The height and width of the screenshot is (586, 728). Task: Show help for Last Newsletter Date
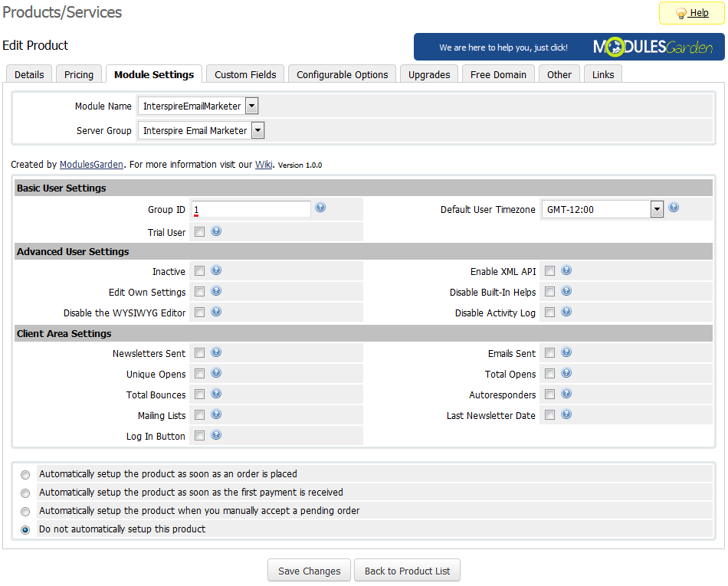[x=566, y=414]
